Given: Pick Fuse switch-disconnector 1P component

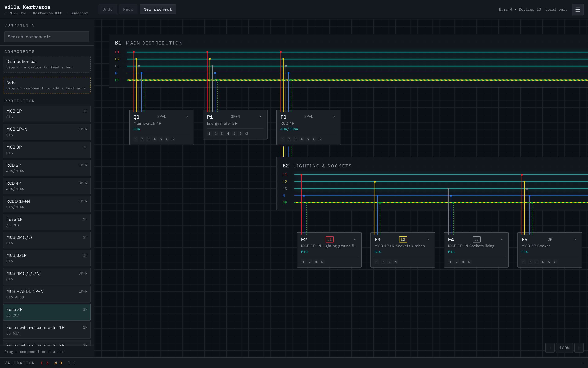Looking at the screenshot, I should pos(47,330).
